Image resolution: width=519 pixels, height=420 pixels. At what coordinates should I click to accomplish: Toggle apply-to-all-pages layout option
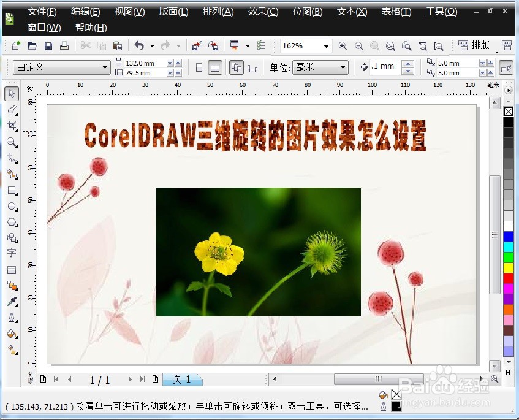click(x=236, y=67)
